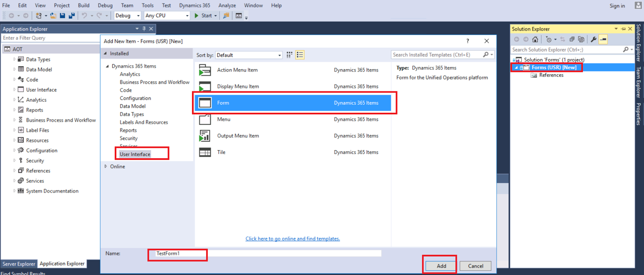Image resolution: width=644 pixels, height=275 pixels.
Task: Click the Solution Explorer search magnifier icon
Action: (x=625, y=50)
